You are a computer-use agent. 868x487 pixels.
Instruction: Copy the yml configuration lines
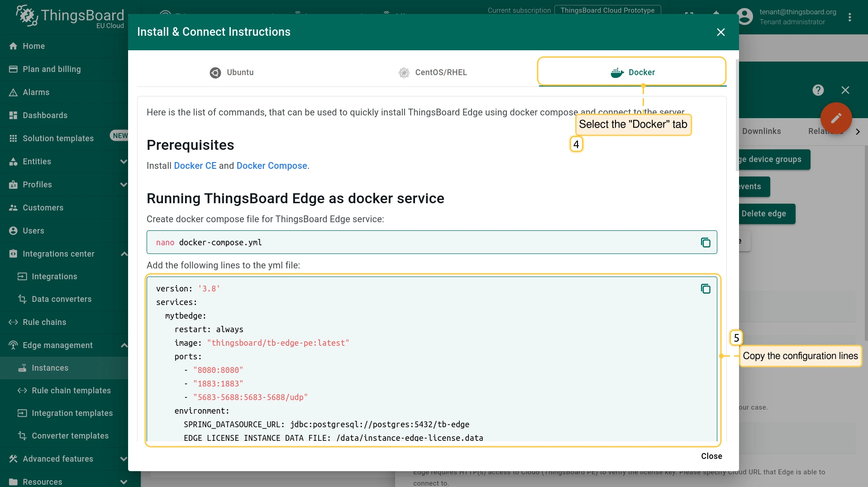(705, 289)
